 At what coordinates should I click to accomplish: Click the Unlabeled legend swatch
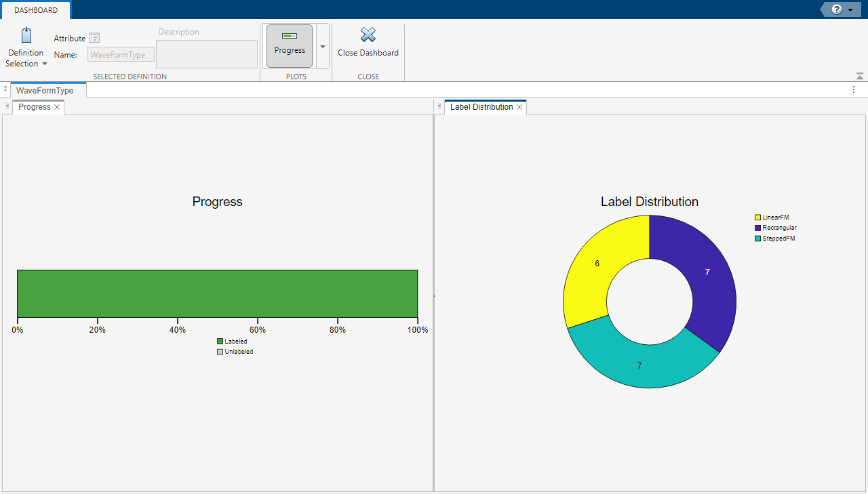click(220, 352)
